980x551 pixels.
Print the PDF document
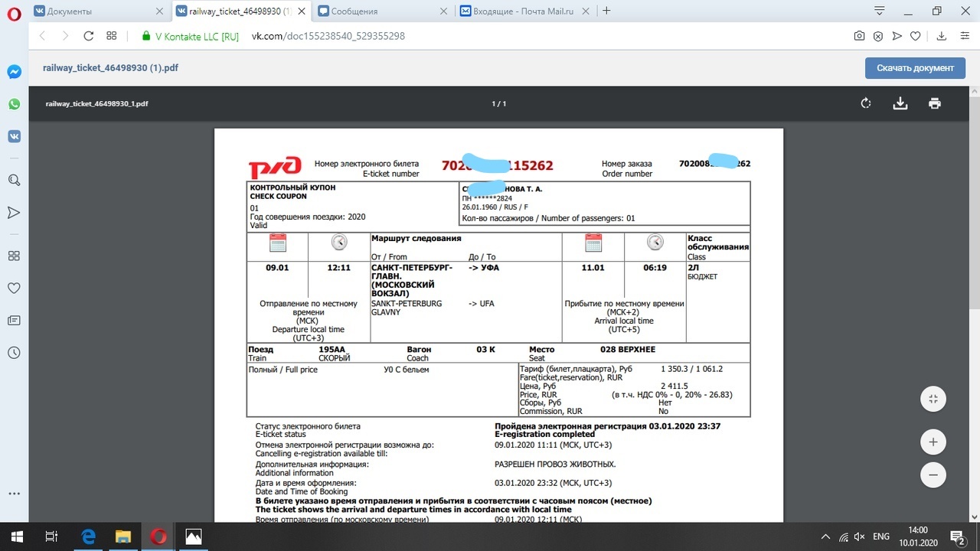(935, 103)
